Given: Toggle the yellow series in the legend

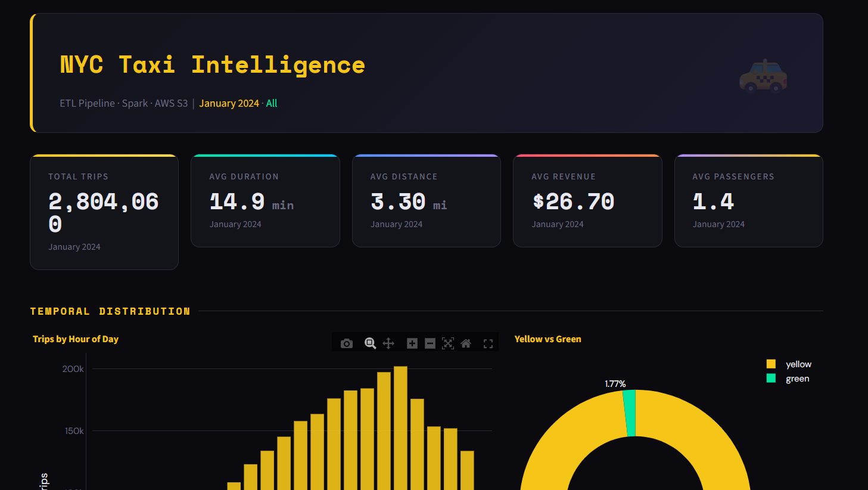Looking at the screenshot, I should point(798,364).
